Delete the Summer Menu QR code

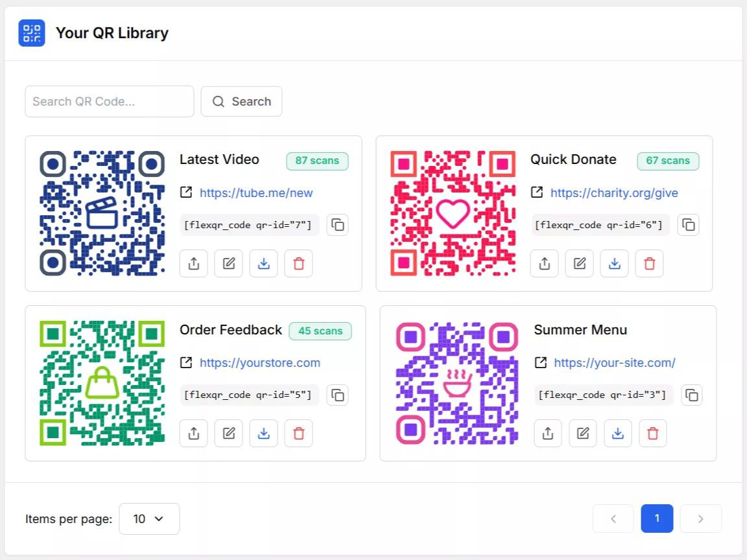(x=653, y=434)
